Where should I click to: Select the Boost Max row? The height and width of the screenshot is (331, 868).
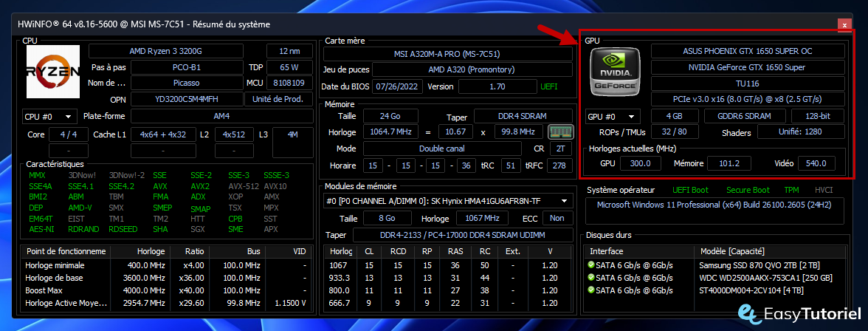165,290
